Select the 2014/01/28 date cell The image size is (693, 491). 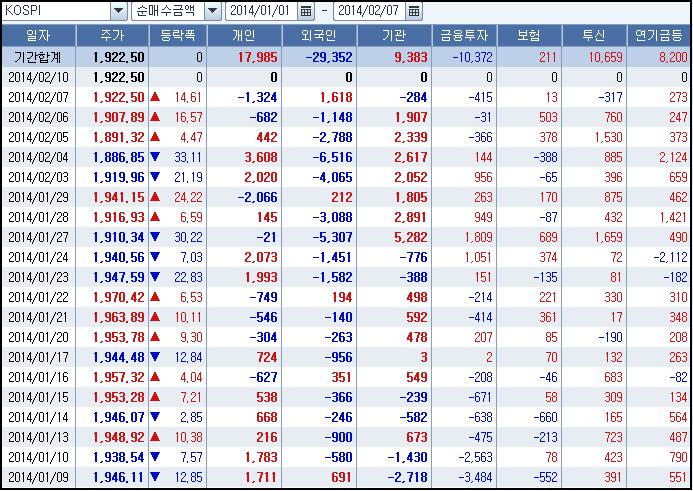pos(38,217)
